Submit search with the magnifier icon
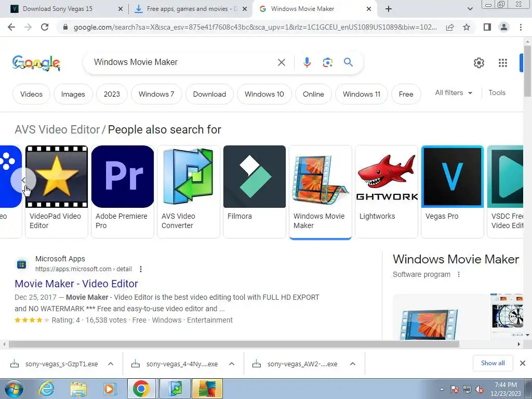The image size is (532, 399). coord(348,62)
